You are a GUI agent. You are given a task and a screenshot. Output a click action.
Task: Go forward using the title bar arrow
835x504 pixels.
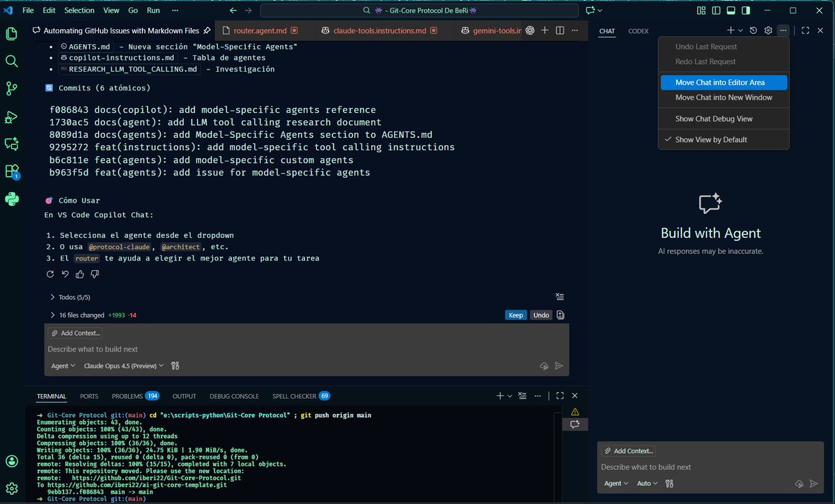click(248, 10)
